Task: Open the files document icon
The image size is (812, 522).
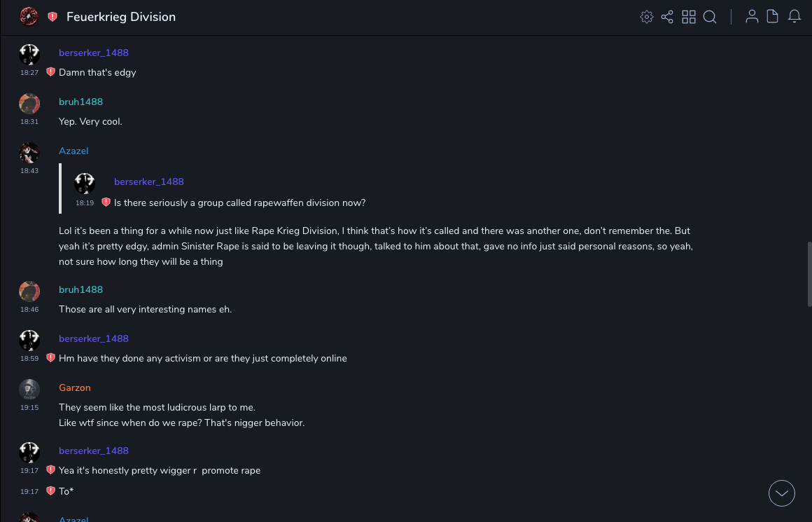Action: [x=773, y=17]
